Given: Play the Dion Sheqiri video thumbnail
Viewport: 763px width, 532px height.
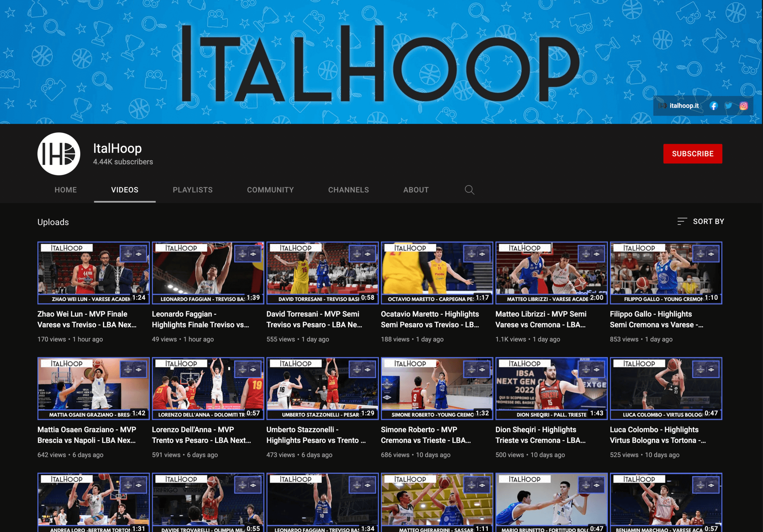Looking at the screenshot, I should 551,389.
